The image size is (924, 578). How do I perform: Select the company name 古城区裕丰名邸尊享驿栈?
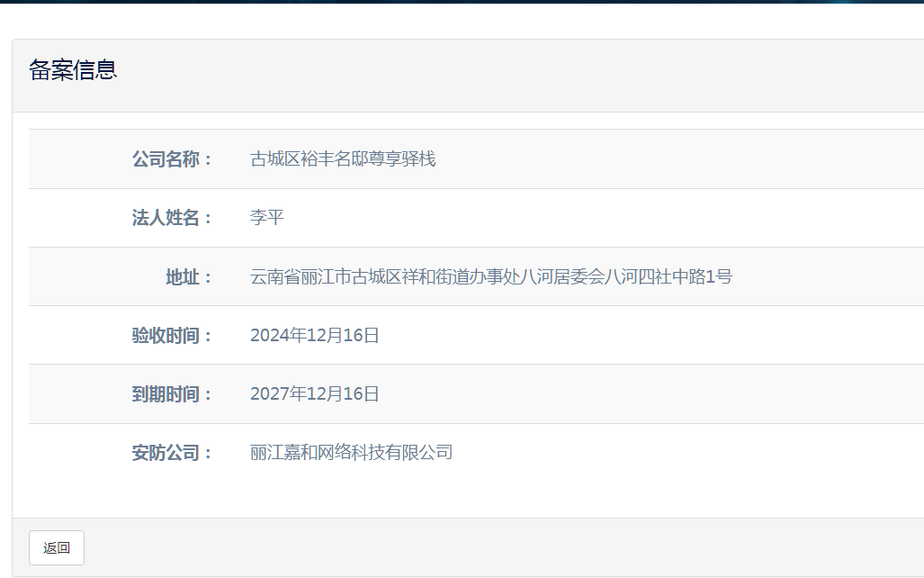pos(343,159)
